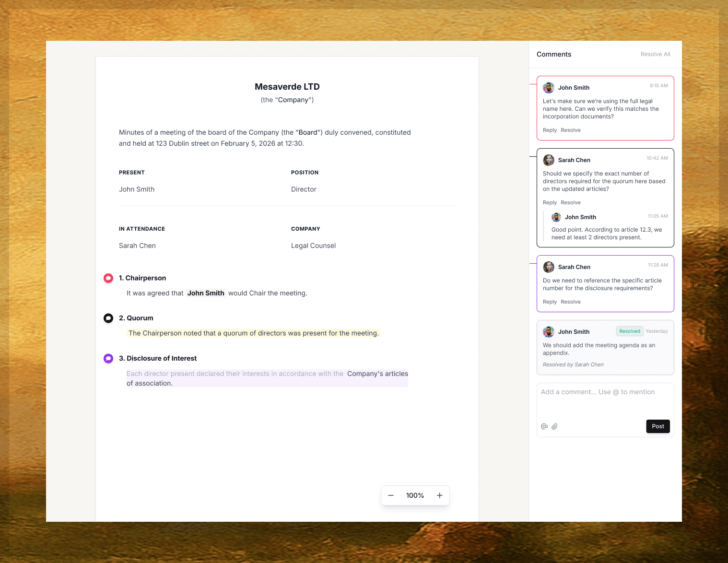Screen dimensions: 728x563
Task: Click the PRESENT column label
Action: (132, 173)
